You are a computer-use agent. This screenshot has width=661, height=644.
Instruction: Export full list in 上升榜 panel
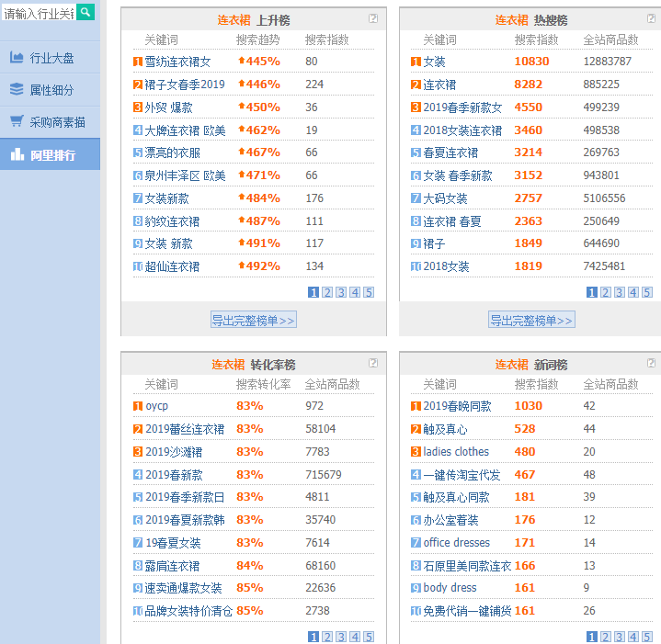pos(254,320)
